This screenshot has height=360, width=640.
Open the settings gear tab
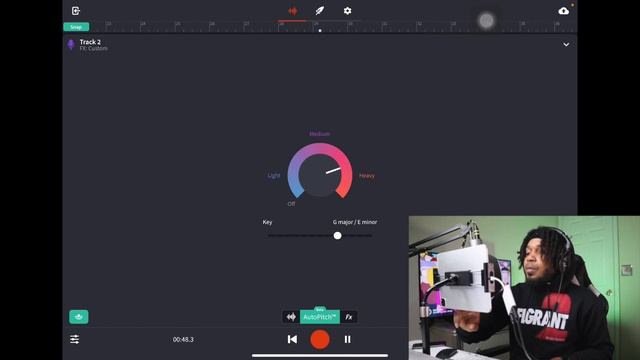pyautogui.click(x=347, y=11)
